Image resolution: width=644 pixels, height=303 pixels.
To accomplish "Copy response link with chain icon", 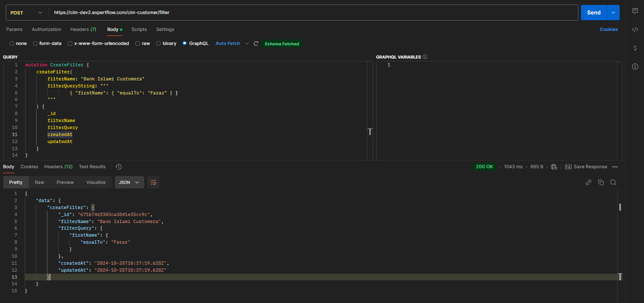I will pos(588,182).
